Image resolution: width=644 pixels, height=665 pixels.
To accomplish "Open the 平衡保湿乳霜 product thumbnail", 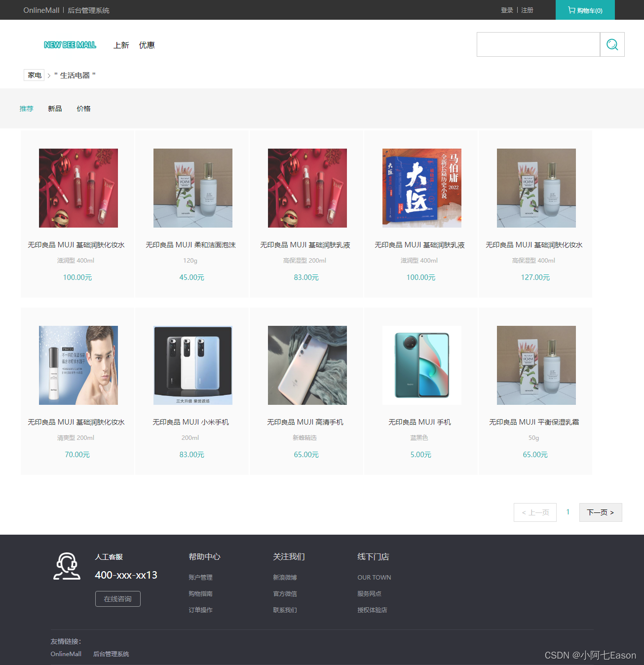I will 536,365.
